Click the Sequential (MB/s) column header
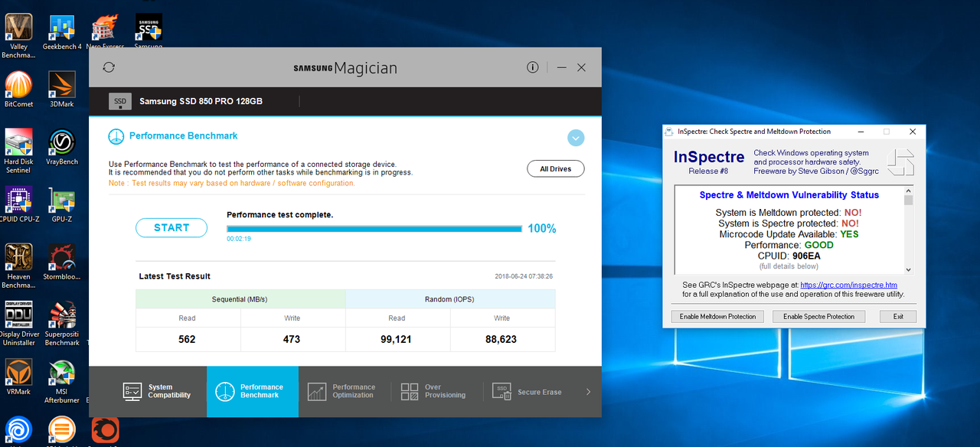 240,299
